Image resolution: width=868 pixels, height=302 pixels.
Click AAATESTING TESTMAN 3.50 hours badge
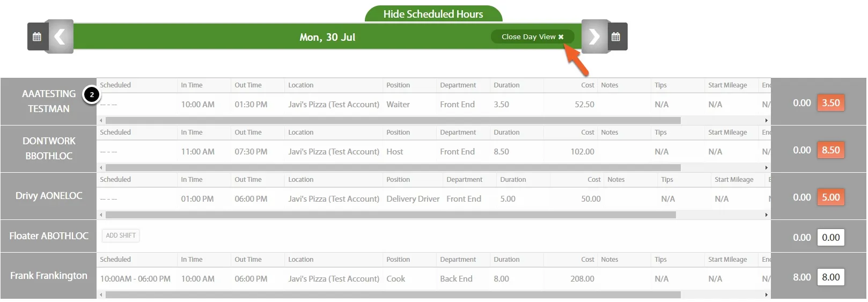pos(830,103)
